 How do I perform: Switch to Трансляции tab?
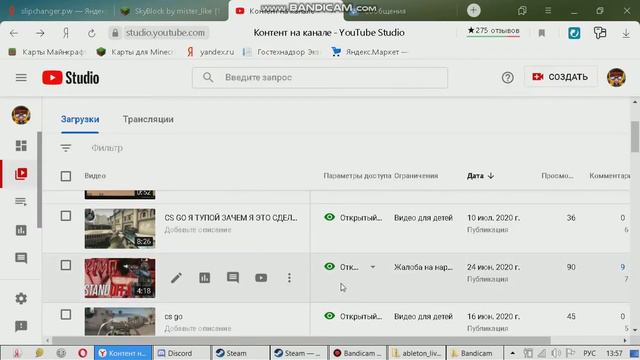coord(148,119)
